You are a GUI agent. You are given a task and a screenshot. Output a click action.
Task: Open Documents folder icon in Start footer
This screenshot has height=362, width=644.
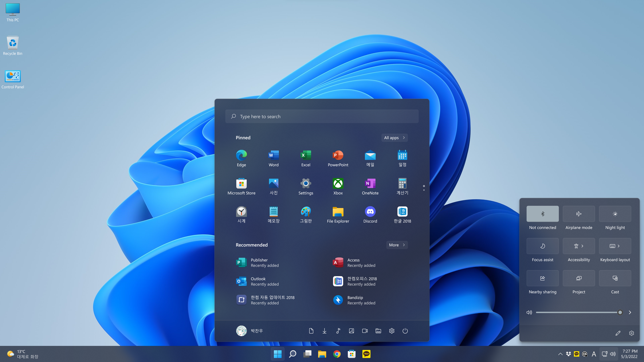click(x=311, y=331)
